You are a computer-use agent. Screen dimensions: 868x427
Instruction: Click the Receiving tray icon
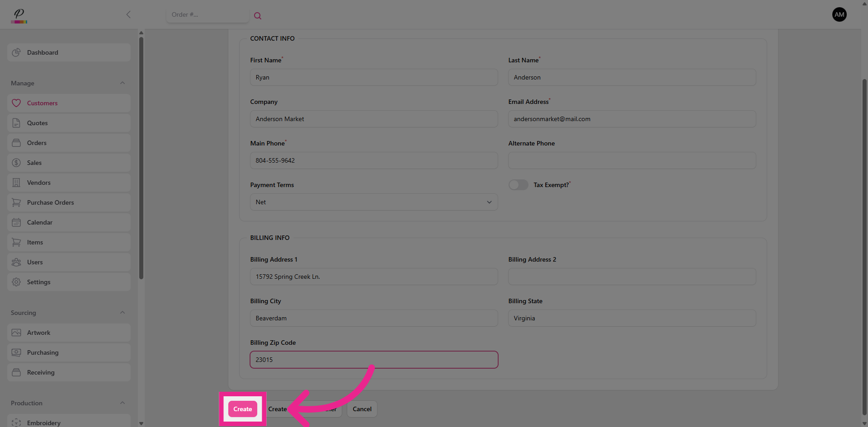pyautogui.click(x=16, y=372)
